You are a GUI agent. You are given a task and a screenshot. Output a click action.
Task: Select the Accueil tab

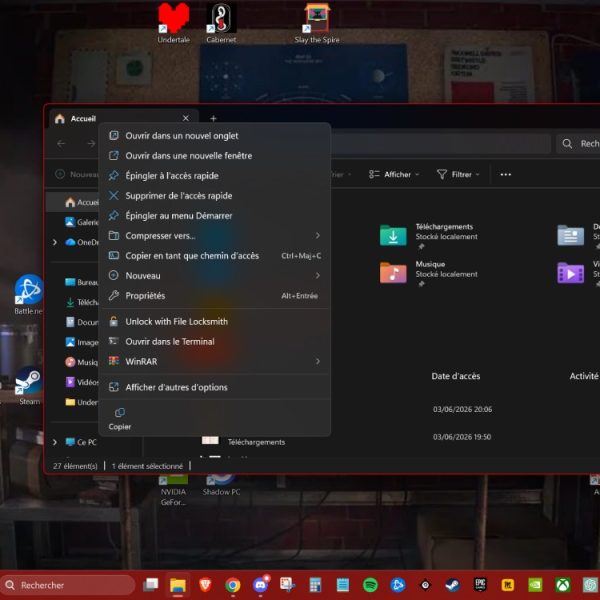coord(123,118)
